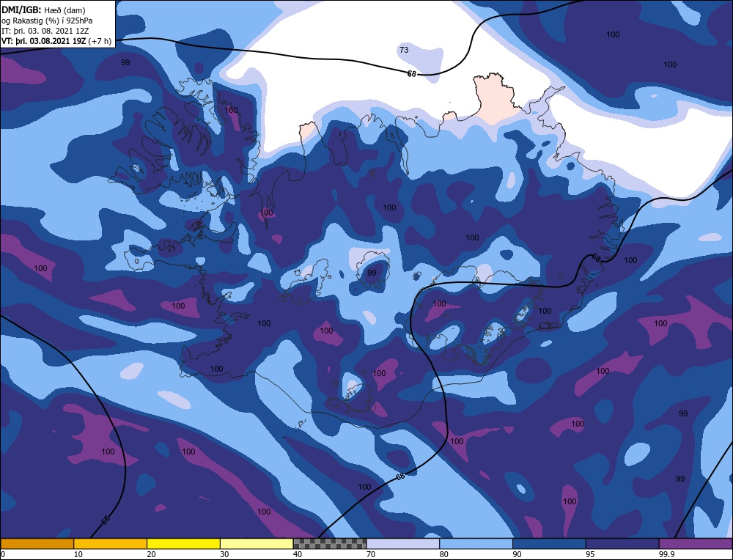The height and width of the screenshot is (560, 733).
Task: Click the '68' contour label north of Iceland
Action: click(x=411, y=74)
